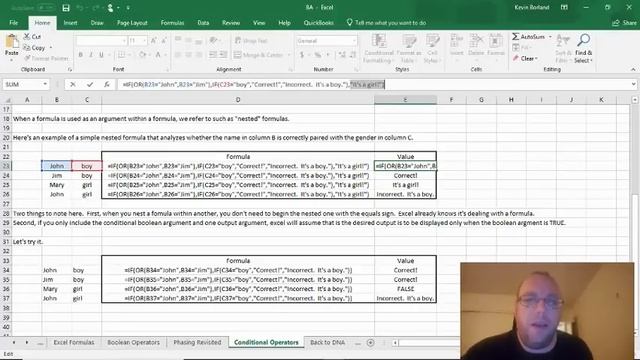This screenshot has width=640, height=360.
Task: Click the Bold B icon
Action: point(80,55)
